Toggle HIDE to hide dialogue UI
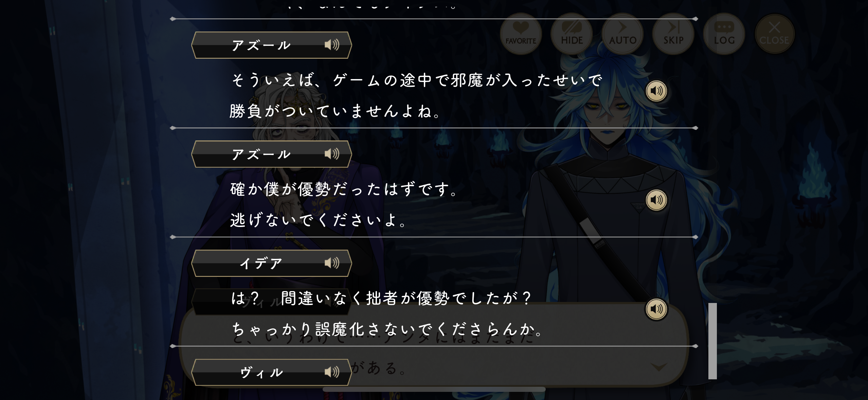 [x=572, y=34]
